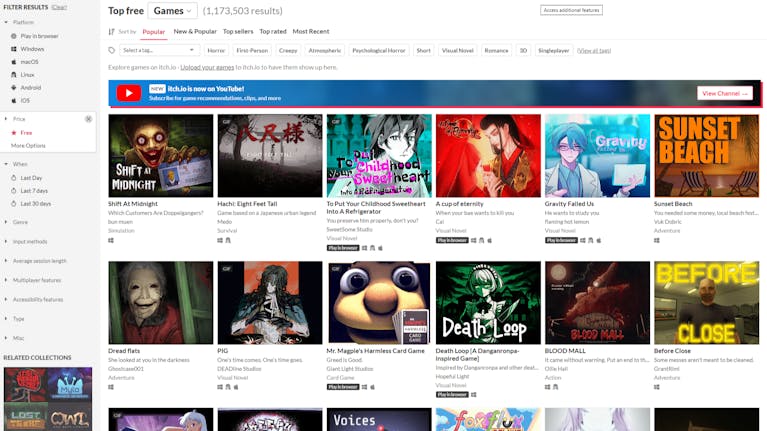This screenshot has width=767, height=431.
Task: Filter by Last 7 days
Action: [x=34, y=191]
